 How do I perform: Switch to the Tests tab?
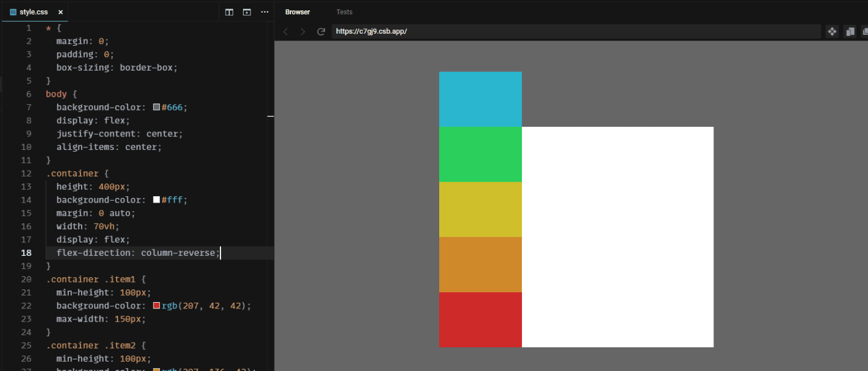[344, 12]
